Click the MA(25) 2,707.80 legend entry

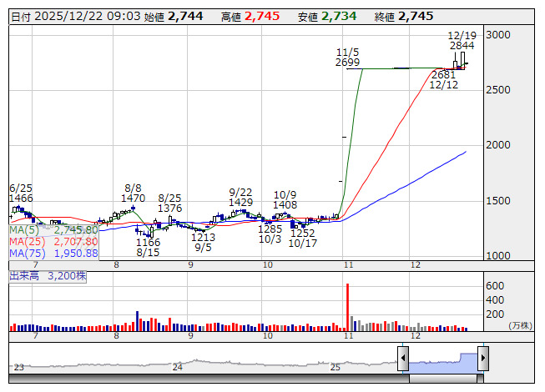click(x=53, y=242)
